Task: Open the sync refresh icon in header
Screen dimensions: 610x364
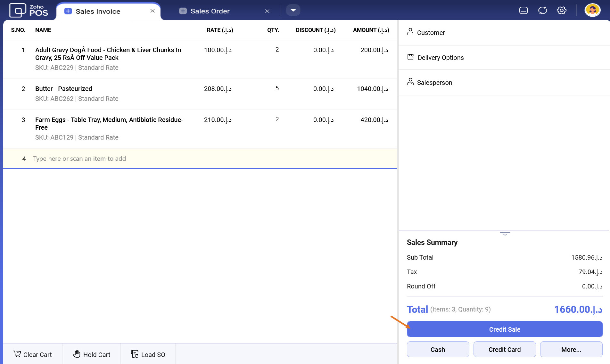Action: point(542,11)
